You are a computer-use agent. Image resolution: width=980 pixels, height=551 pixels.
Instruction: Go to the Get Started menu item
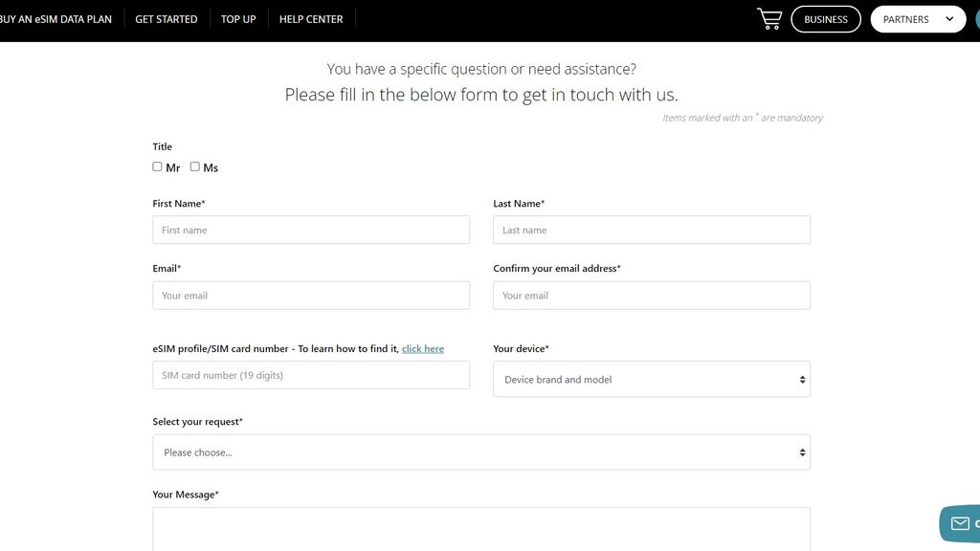[x=167, y=19]
